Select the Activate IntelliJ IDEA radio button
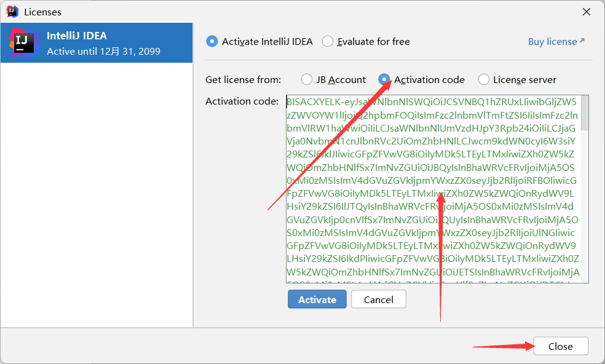The image size is (605, 364). point(212,41)
